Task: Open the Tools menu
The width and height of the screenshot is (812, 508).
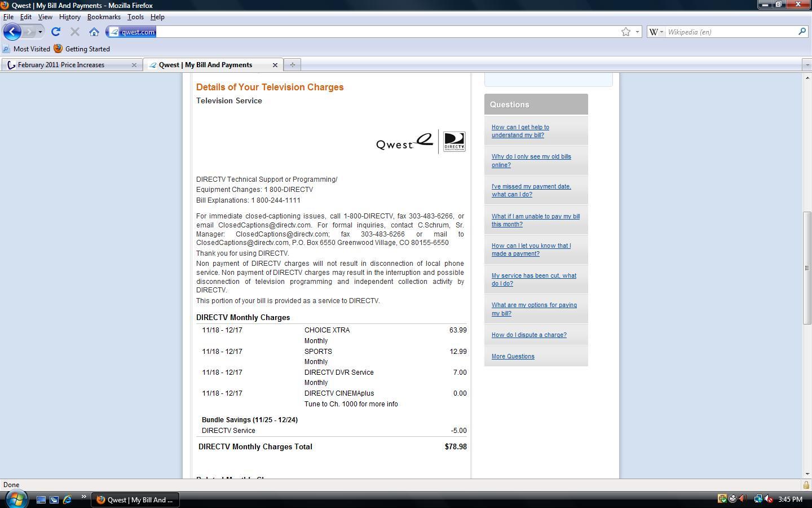Action: pyautogui.click(x=135, y=17)
